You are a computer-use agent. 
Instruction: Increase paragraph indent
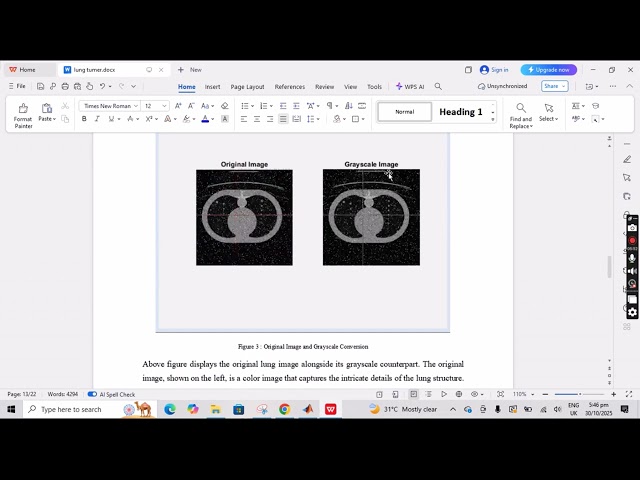[296, 106]
